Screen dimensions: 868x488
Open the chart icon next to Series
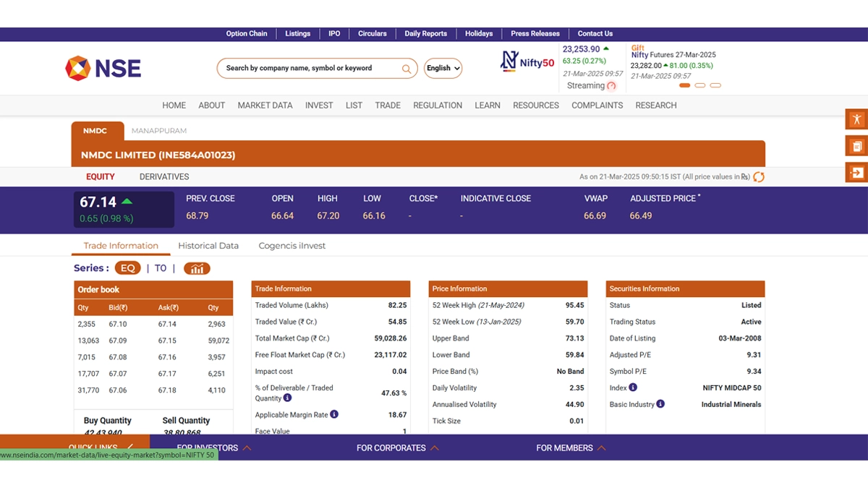tap(197, 268)
